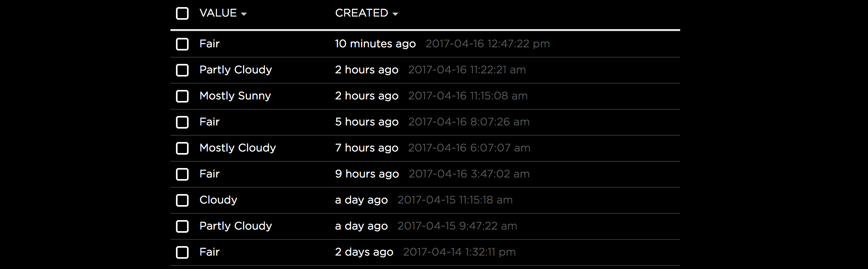Select checkbox for Partly Cloudy 2 hours ago
This screenshot has height=269, width=868.
(x=182, y=70)
